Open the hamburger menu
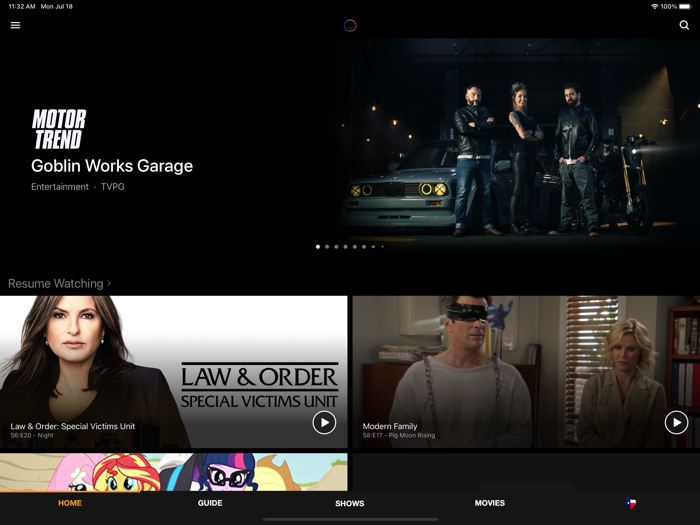The height and width of the screenshot is (525, 700). (x=16, y=25)
